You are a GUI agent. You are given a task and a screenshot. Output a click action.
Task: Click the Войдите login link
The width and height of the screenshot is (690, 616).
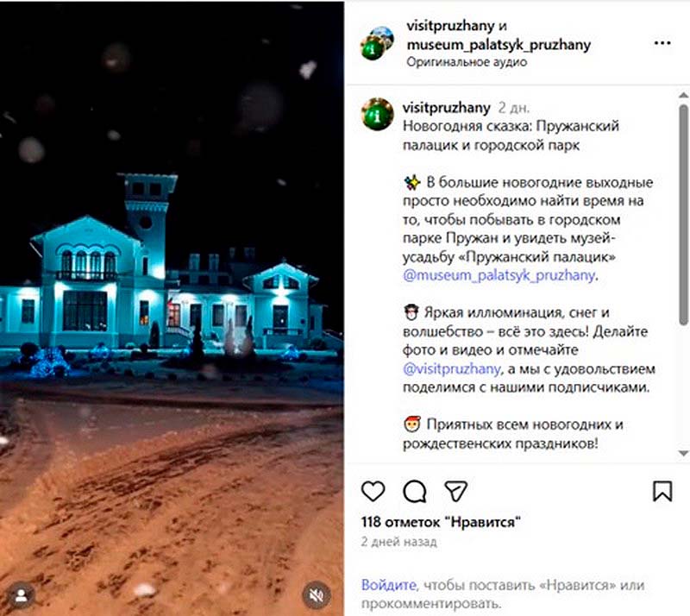tap(389, 585)
